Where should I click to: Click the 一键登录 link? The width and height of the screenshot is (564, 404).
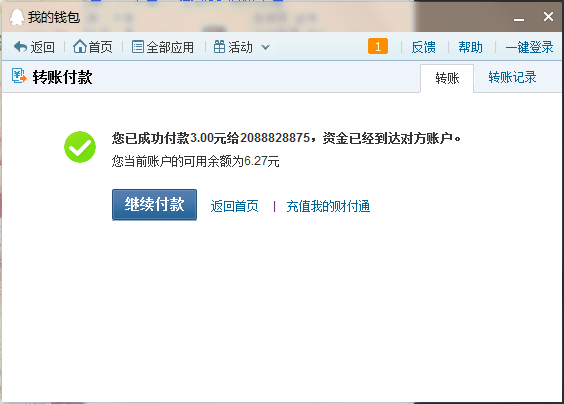pyautogui.click(x=529, y=47)
